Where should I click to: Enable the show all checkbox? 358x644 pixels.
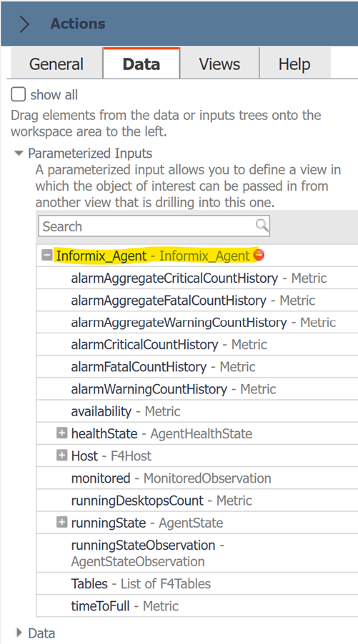18,94
